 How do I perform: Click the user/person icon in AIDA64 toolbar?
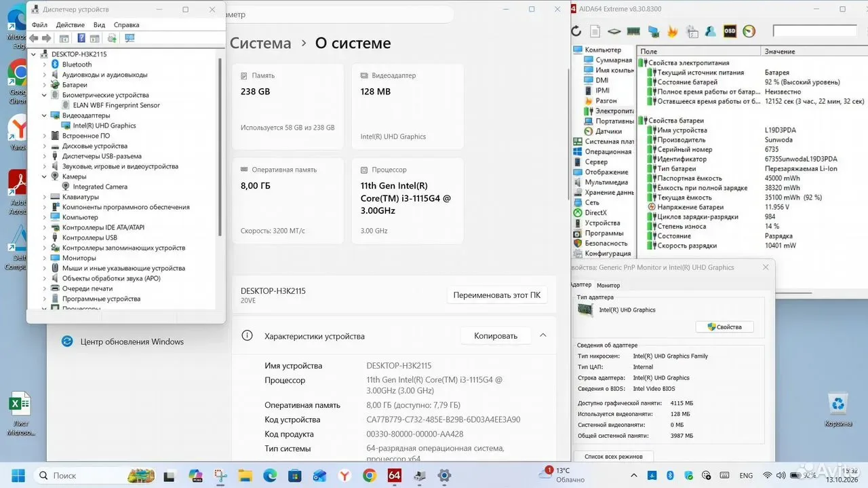[x=711, y=31]
